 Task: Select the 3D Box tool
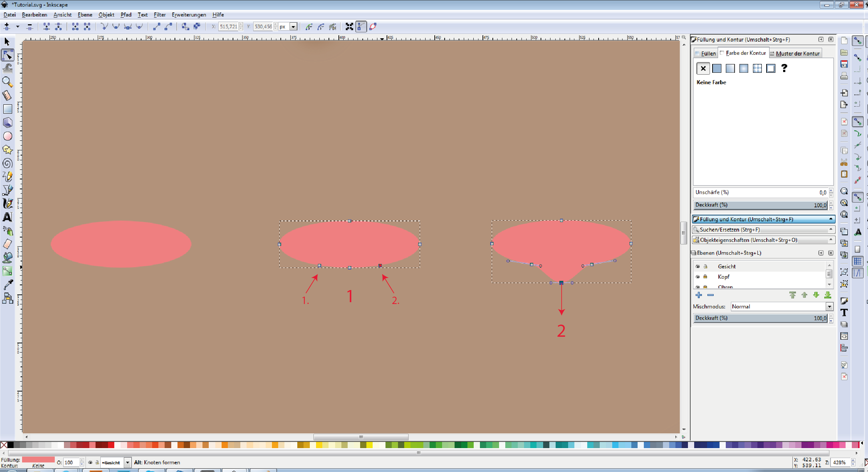tap(7, 122)
